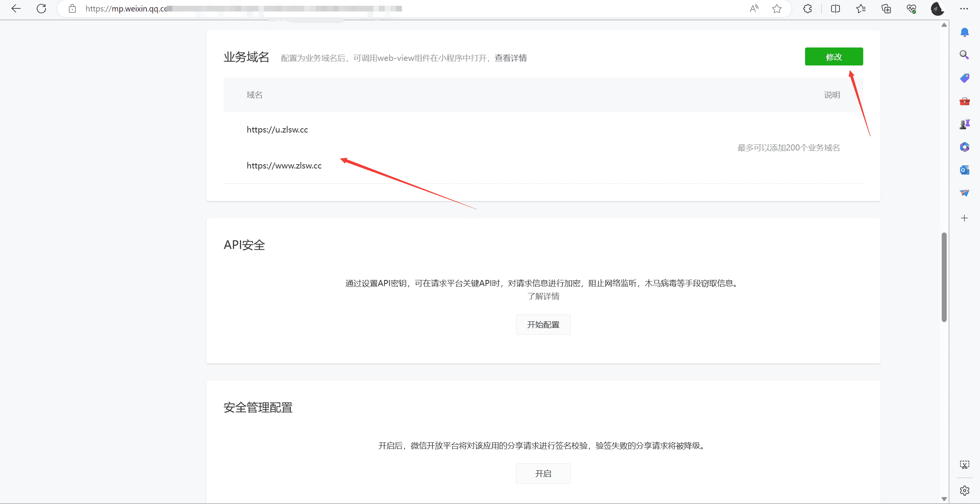Open the 查看详情 link next to 业务域名
The image size is (980, 504).
point(511,57)
